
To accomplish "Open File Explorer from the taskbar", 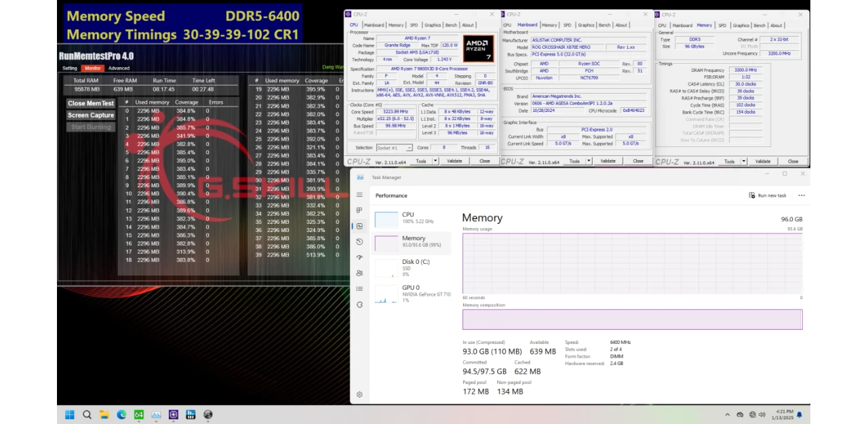I will (104, 415).
